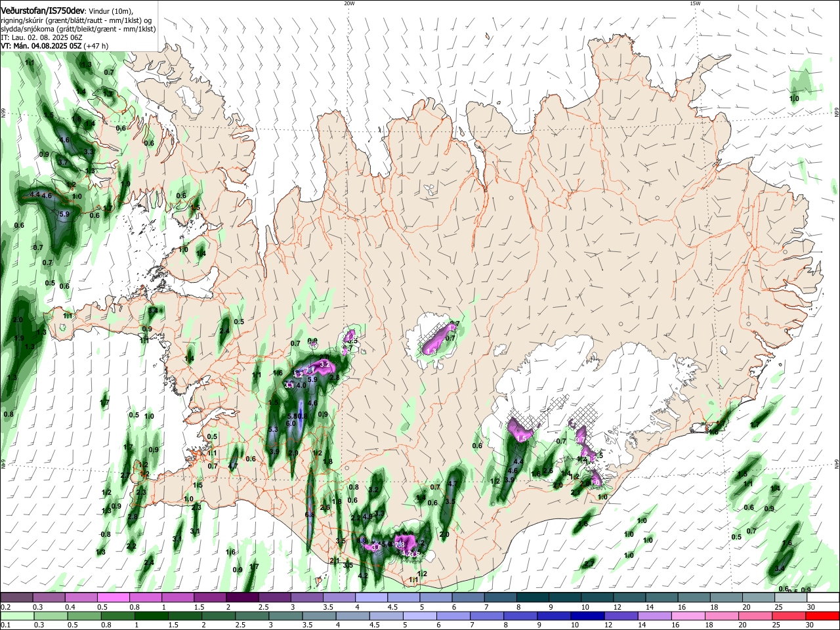Click the red swatch ending the rain scale

823,616
